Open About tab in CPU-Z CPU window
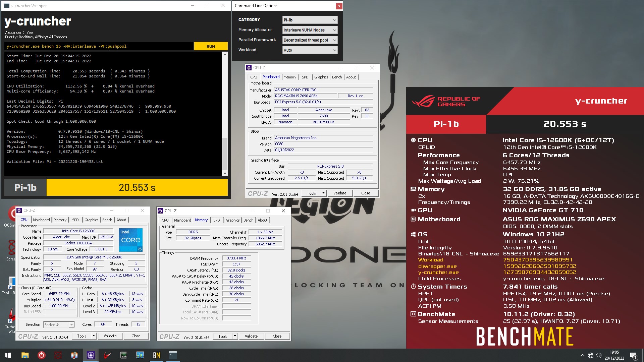The image size is (644, 362). pyautogui.click(x=121, y=220)
